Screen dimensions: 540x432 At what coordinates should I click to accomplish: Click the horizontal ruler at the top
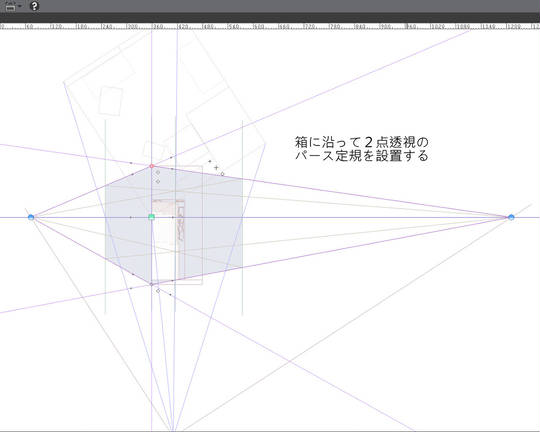point(270,26)
